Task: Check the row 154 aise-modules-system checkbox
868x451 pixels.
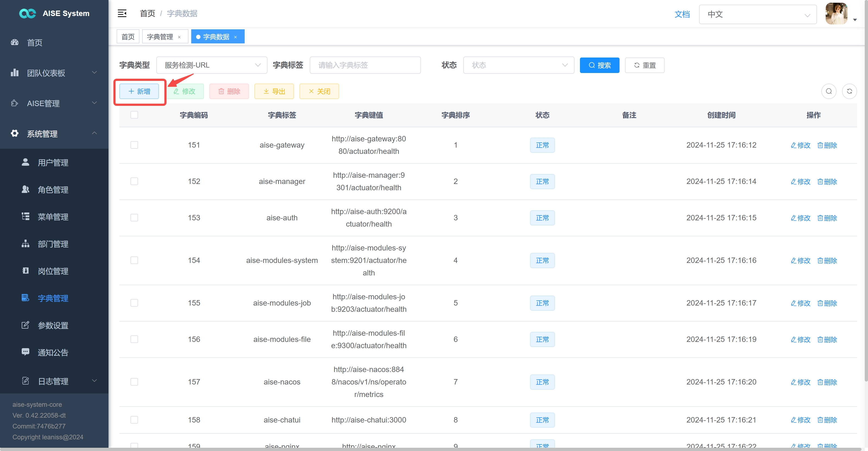Action: click(x=134, y=260)
